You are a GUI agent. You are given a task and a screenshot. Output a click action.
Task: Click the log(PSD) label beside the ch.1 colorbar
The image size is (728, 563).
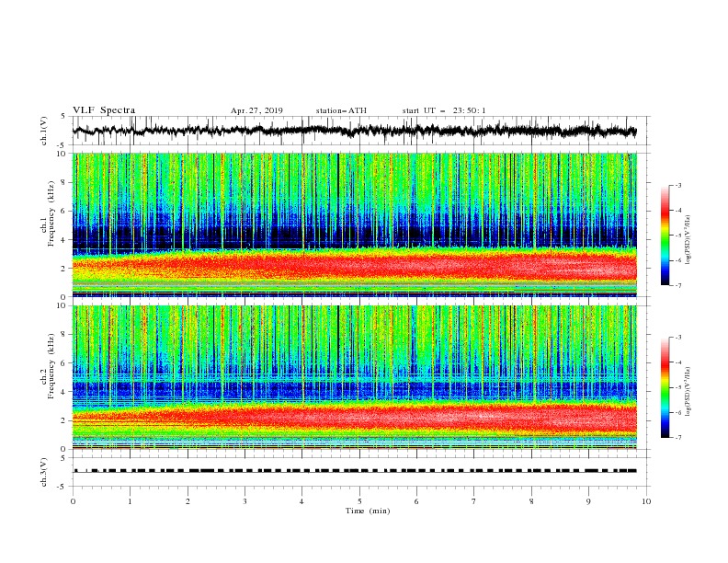tap(688, 240)
